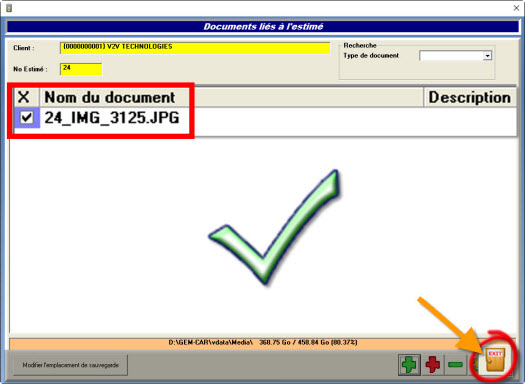Click the Description cell of 24_IMG_3125.JPG
This screenshot has width=525, height=384.
tap(469, 118)
